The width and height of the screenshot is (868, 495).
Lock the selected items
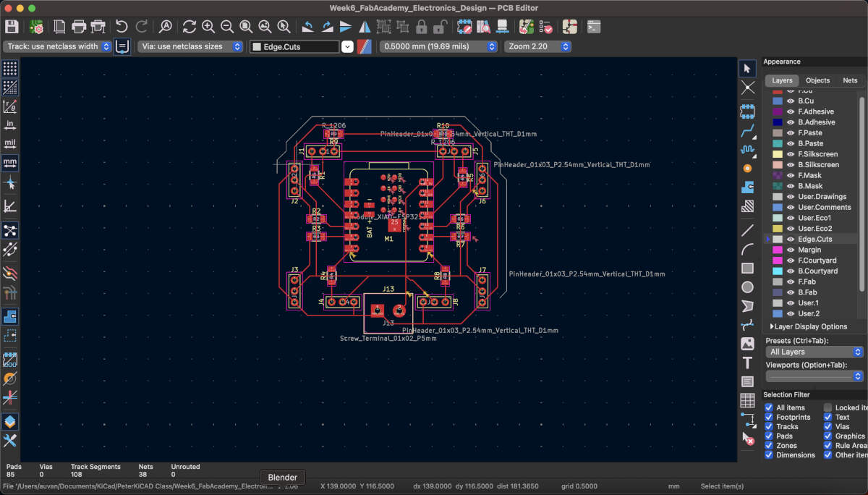(421, 27)
